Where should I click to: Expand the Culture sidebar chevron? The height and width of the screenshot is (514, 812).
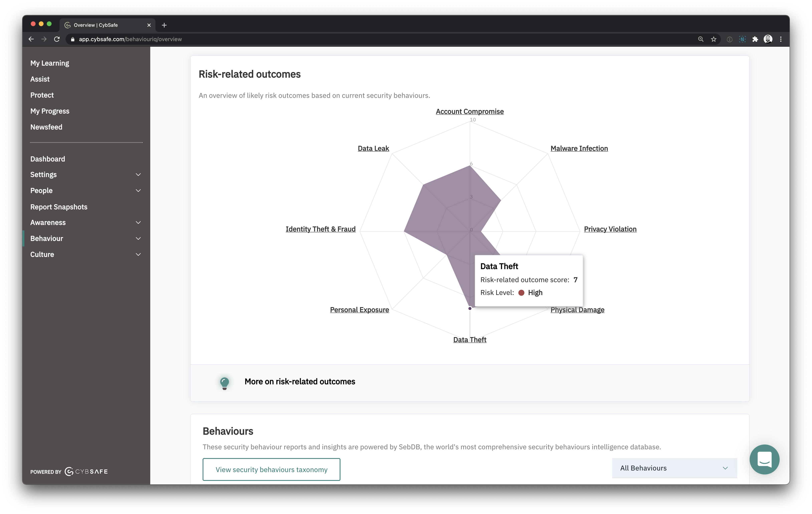pyautogui.click(x=138, y=254)
